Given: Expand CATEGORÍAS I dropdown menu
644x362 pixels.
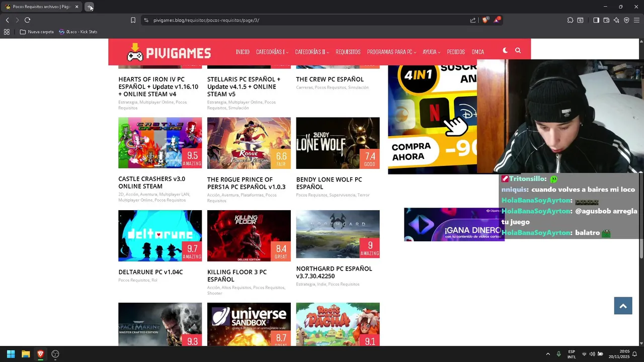Looking at the screenshot, I should (272, 52).
